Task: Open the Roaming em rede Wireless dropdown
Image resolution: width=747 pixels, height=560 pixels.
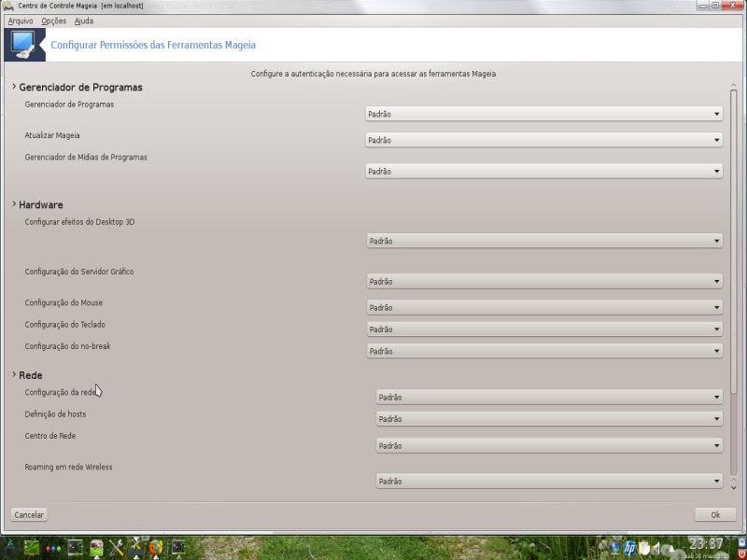Action: click(x=549, y=482)
